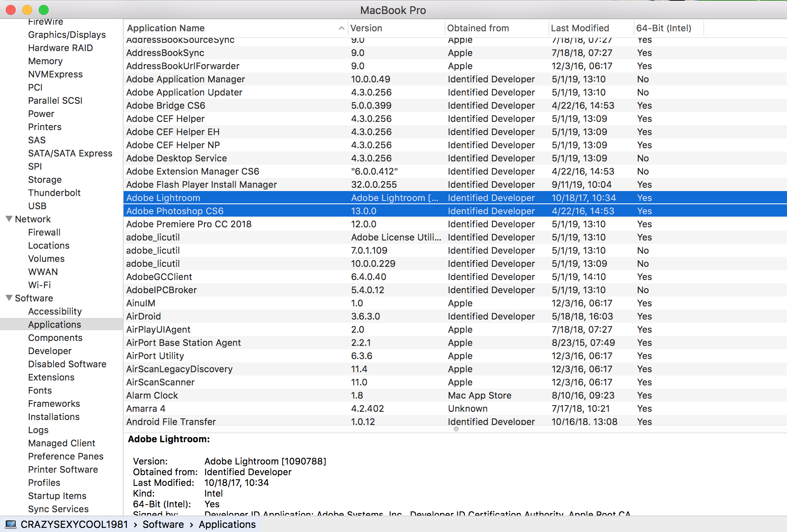Sort by 64-Bit (Intel) column header

click(x=669, y=28)
